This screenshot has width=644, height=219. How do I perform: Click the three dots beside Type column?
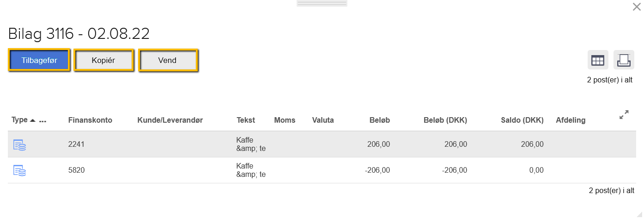click(43, 120)
